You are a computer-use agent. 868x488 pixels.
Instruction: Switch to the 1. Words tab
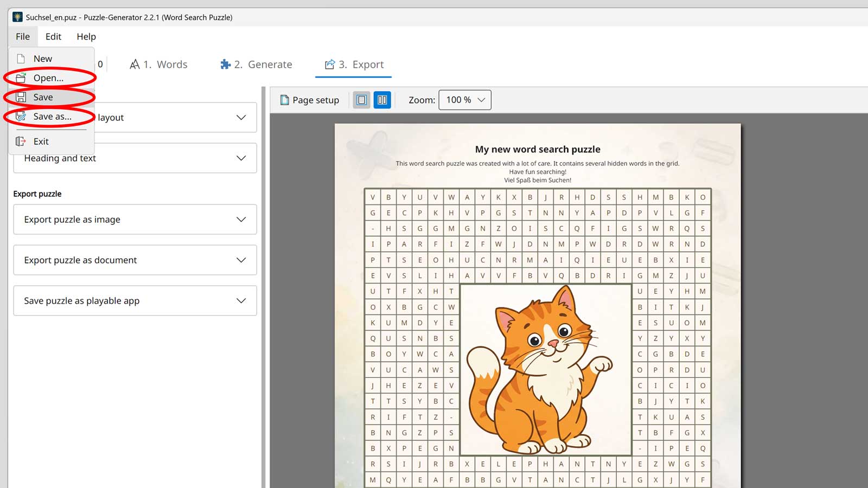158,65
